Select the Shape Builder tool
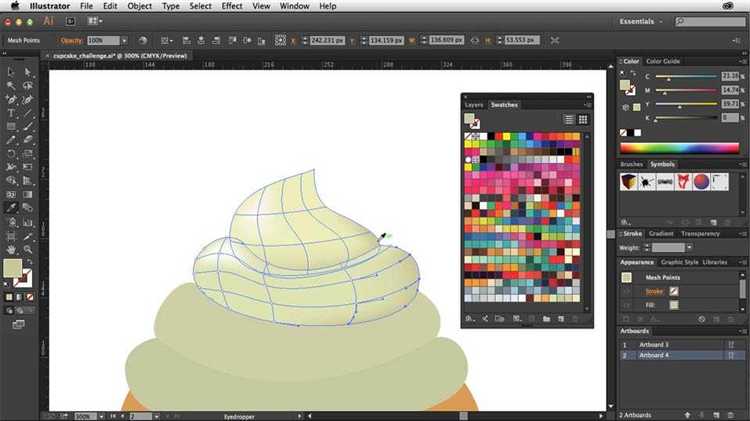 pyautogui.click(x=11, y=181)
